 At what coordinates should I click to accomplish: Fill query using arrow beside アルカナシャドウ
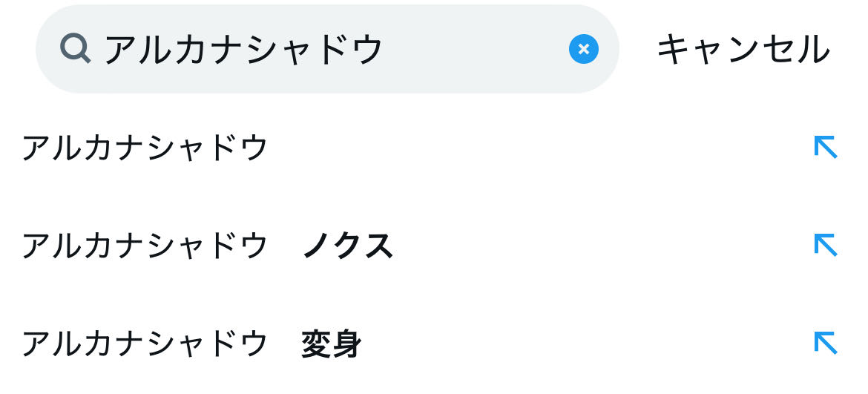point(825,147)
